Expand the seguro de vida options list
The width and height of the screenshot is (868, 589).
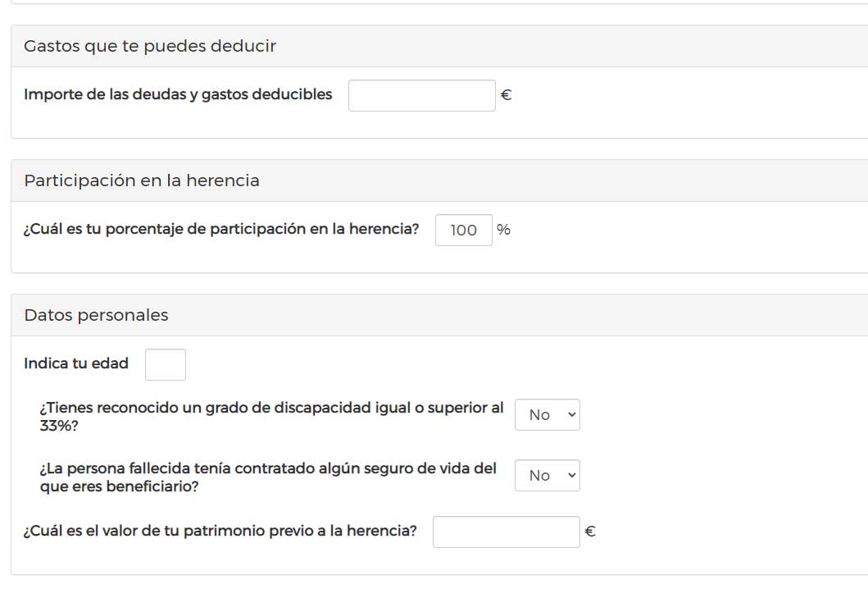[x=570, y=476]
